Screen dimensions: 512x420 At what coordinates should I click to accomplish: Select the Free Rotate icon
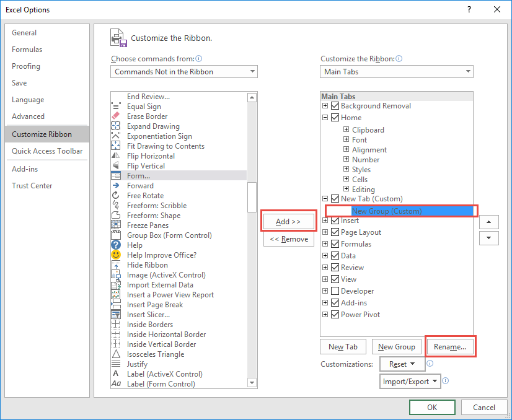pos(115,195)
